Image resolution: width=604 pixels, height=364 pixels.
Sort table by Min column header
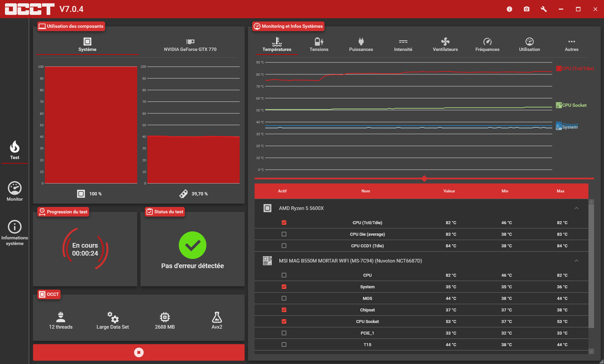point(505,191)
